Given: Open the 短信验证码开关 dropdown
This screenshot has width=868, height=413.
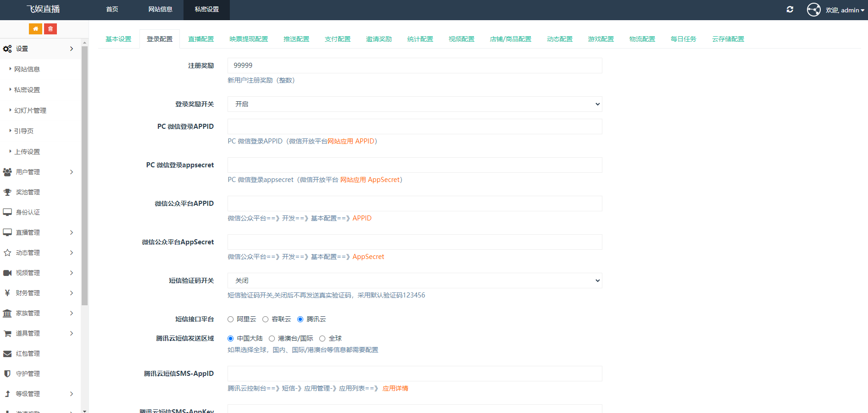Looking at the screenshot, I should tap(414, 280).
